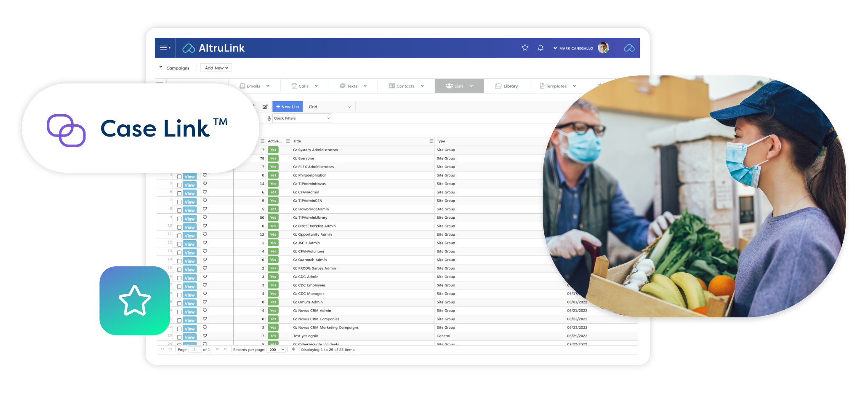Click the edit pencil icon beside New List

(265, 107)
